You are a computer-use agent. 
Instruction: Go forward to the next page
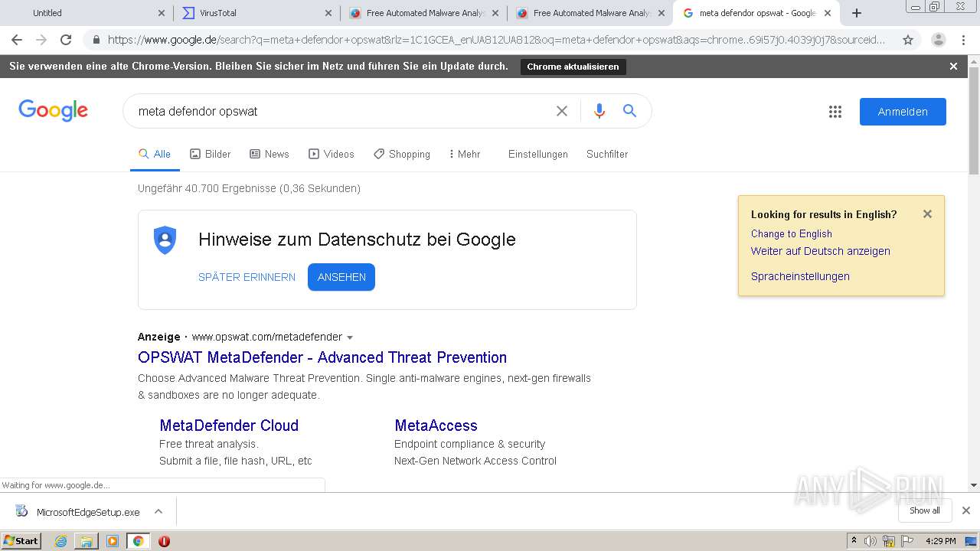pos(41,40)
